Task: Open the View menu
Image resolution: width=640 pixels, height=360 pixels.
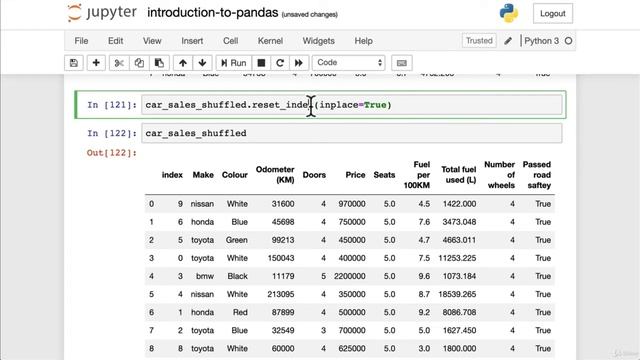Action: [152, 41]
